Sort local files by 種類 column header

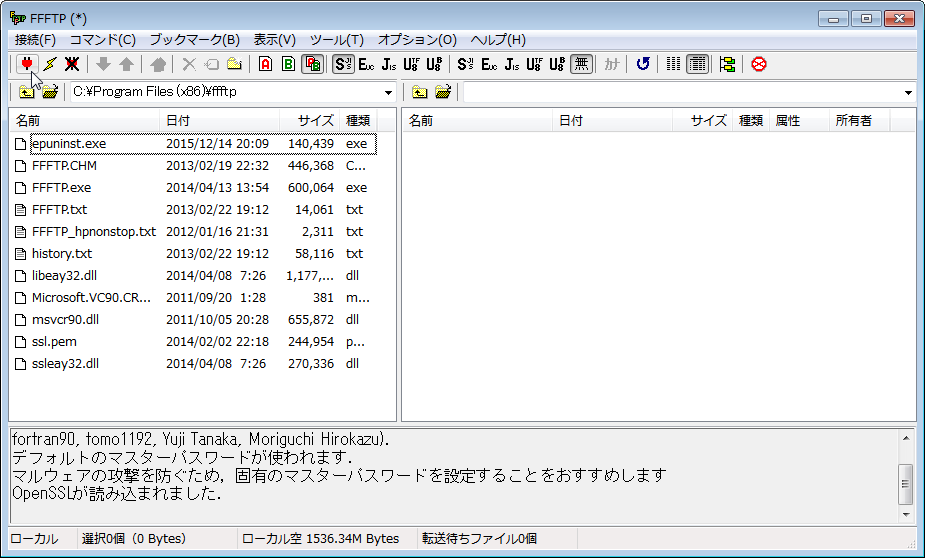click(x=358, y=120)
